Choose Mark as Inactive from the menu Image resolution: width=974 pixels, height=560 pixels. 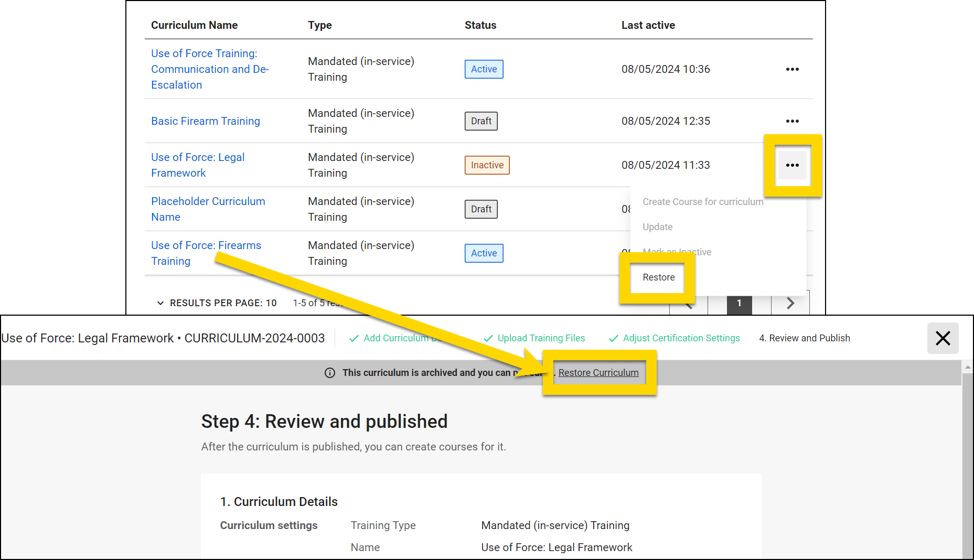point(677,252)
